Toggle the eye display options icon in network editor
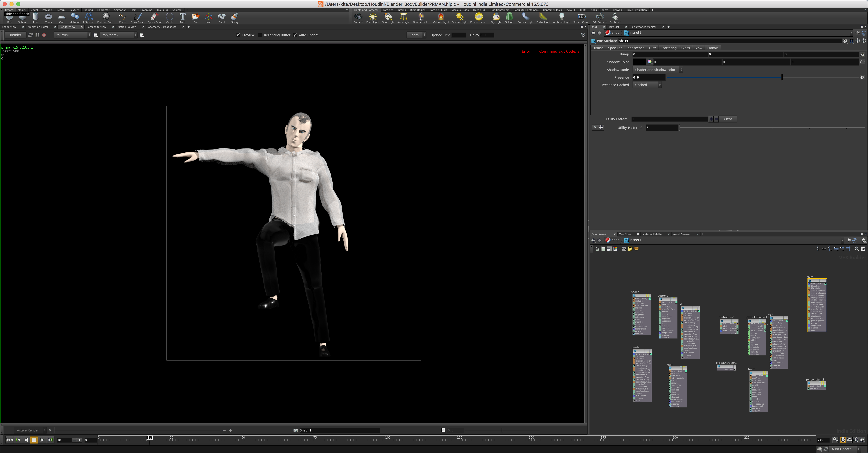This screenshot has height=453, width=868. (863, 249)
